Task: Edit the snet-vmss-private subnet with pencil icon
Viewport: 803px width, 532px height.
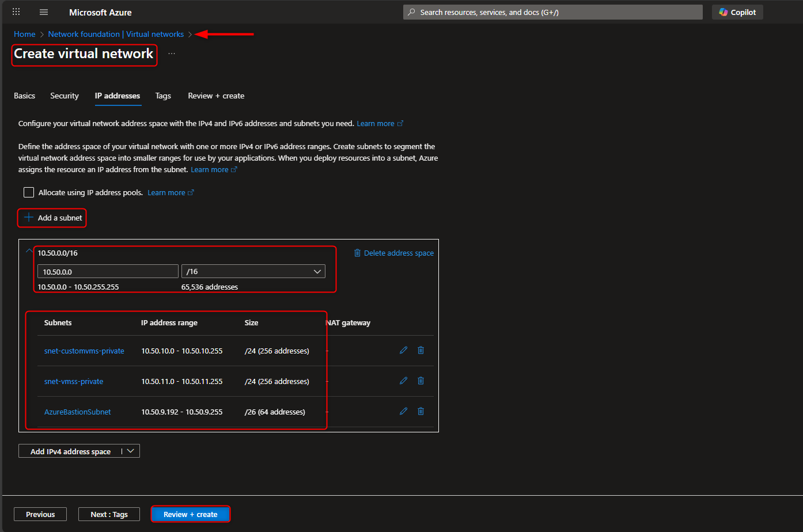Action: (403, 380)
